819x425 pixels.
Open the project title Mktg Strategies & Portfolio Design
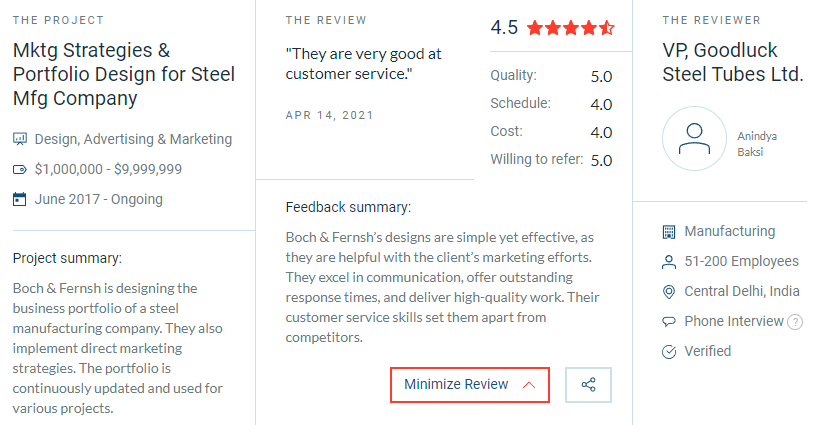coord(124,74)
